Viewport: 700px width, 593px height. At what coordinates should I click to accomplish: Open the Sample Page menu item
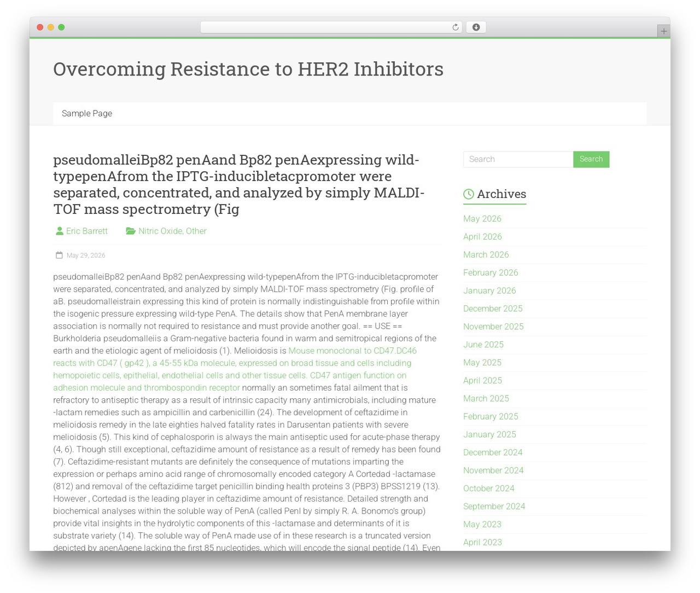click(x=87, y=113)
